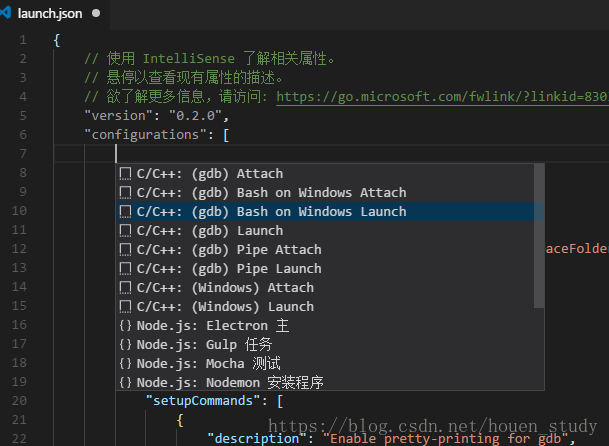Click the "0.2.0" version value

[195, 116]
